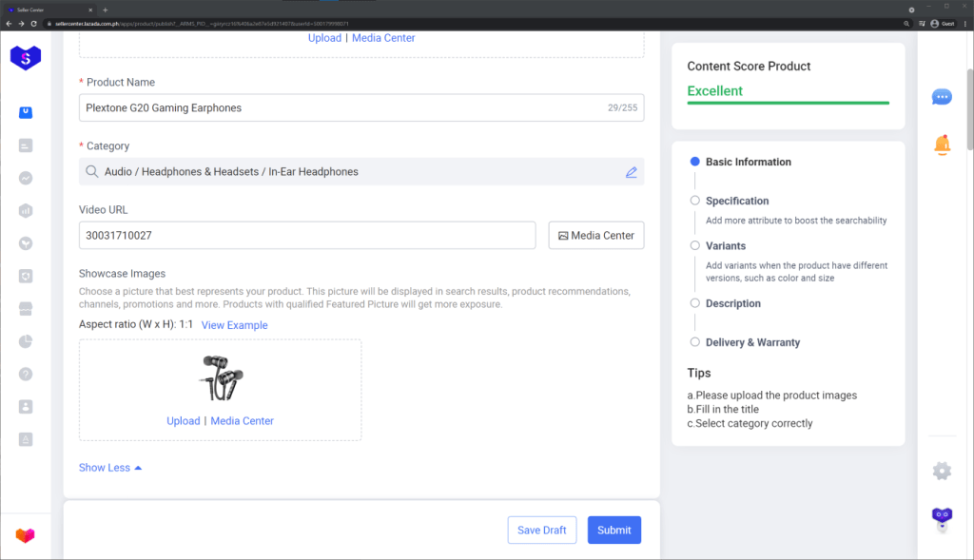Click the View Example link
This screenshot has width=974, height=560.
[x=234, y=325]
